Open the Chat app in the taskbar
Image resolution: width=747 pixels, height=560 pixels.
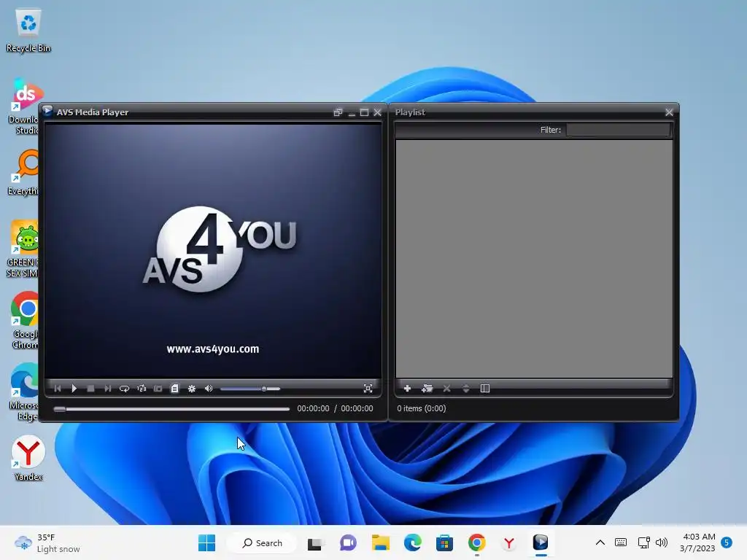[x=348, y=542]
